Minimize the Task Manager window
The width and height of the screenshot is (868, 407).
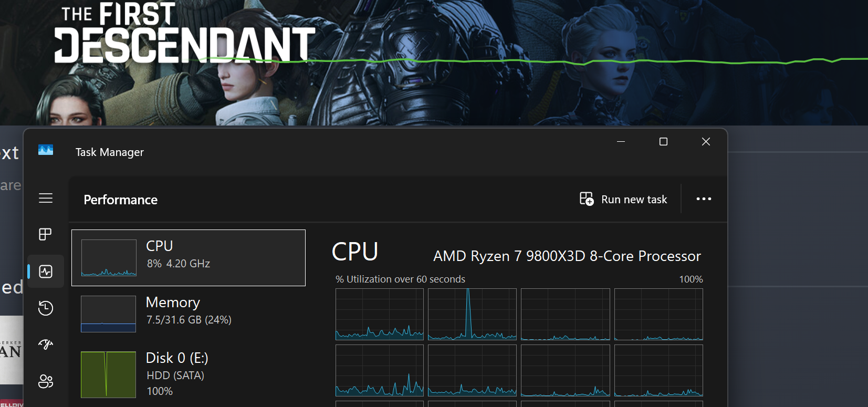coord(621,142)
